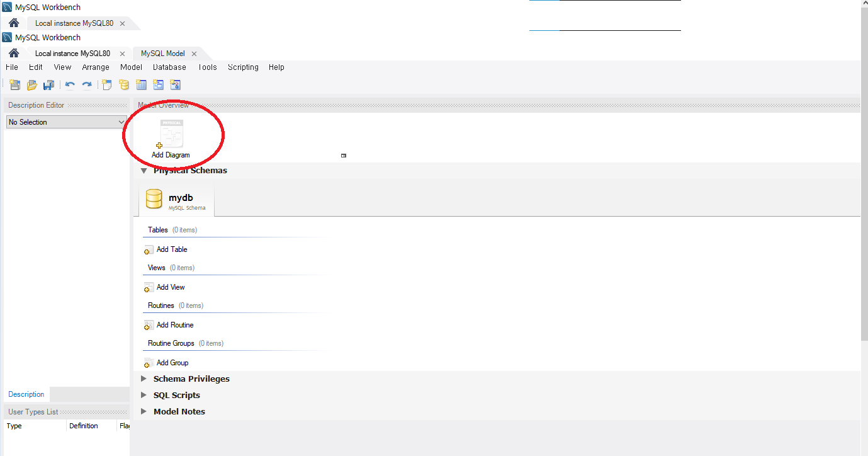Collapse the Physical Schemas section

click(x=144, y=171)
